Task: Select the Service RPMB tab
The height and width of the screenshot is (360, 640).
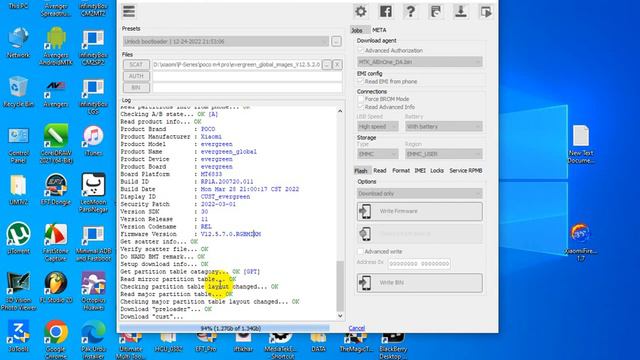Action: pos(466,171)
